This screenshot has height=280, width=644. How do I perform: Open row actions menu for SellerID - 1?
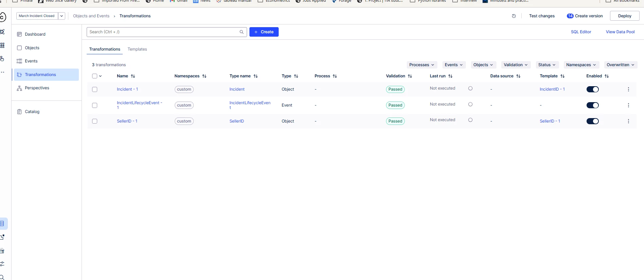[628, 121]
